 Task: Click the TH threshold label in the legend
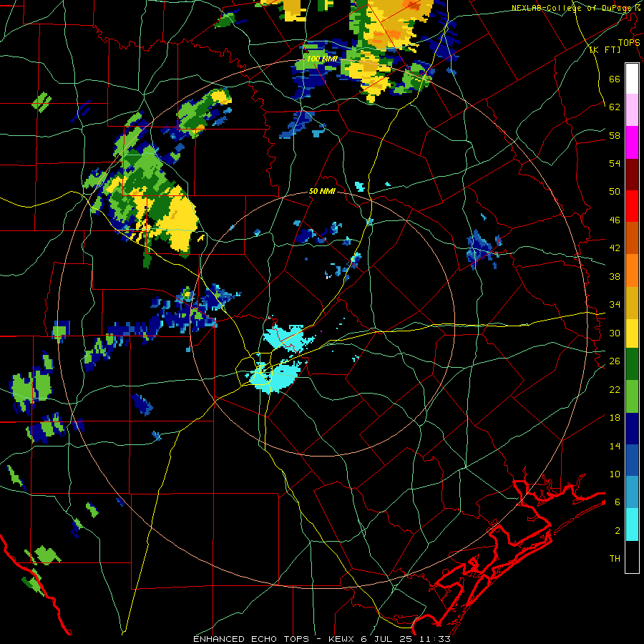tap(615, 559)
